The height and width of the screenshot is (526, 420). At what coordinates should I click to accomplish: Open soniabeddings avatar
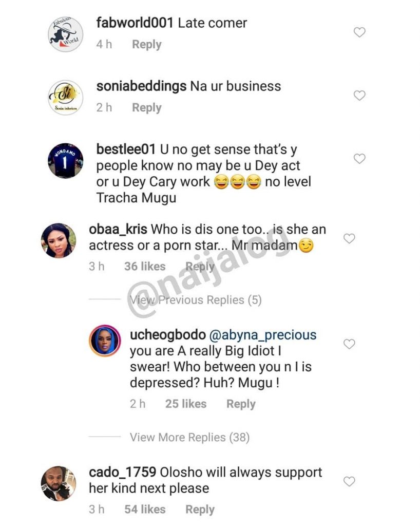(x=65, y=97)
